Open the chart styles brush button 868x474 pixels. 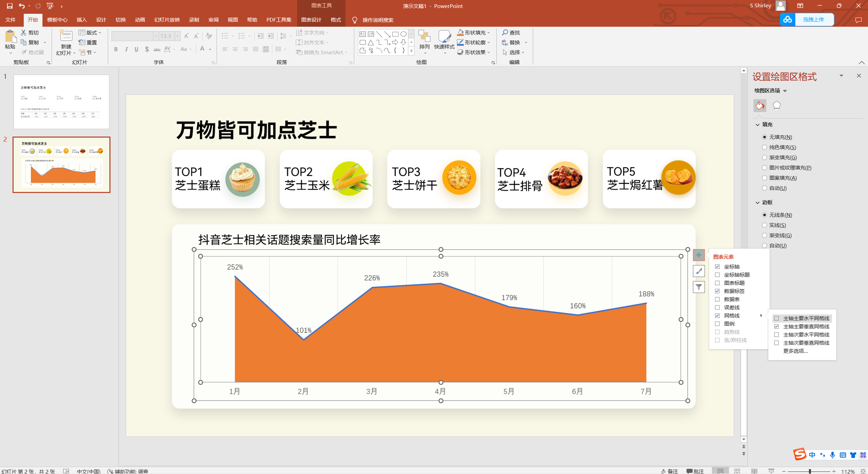click(x=698, y=271)
